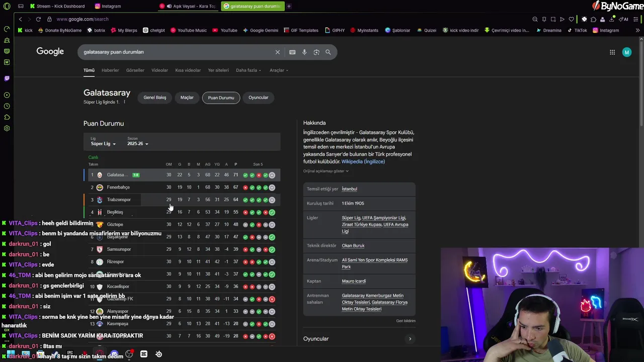Expand Orijinal açıklamayı göster
This screenshot has width=644, height=362.
point(326,171)
